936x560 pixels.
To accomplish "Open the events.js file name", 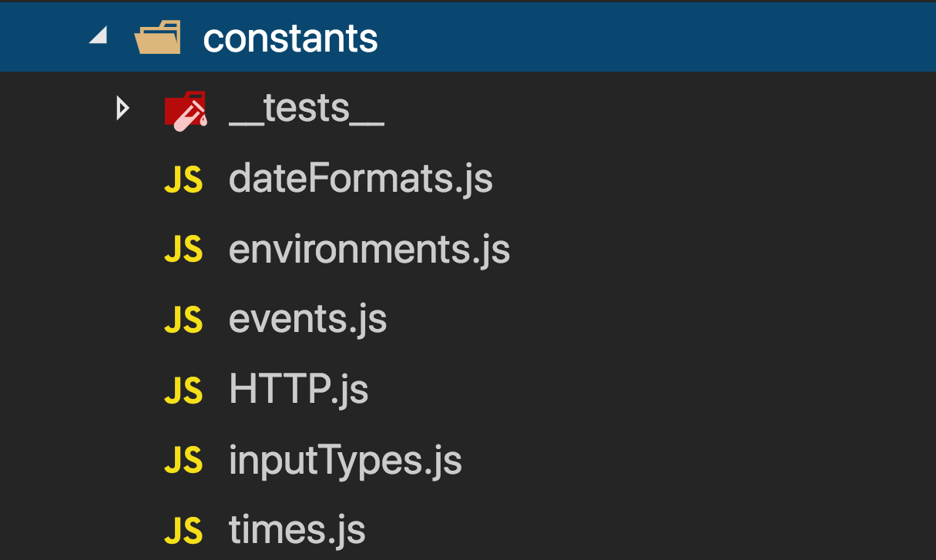I will point(307,320).
